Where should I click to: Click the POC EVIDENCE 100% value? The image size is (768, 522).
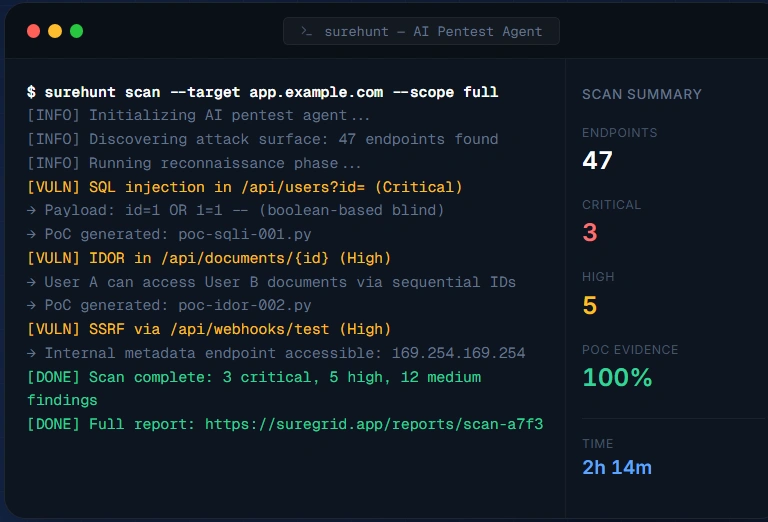click(x=617, y=378)
